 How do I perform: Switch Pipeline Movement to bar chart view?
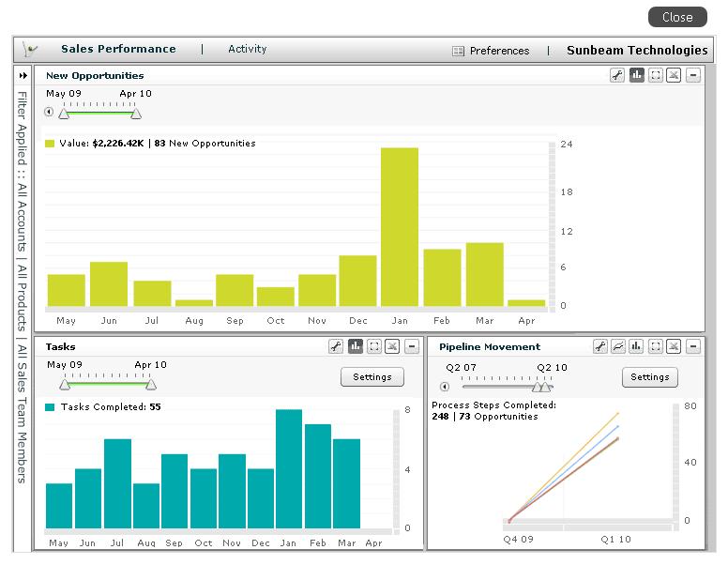coord(636,346)
